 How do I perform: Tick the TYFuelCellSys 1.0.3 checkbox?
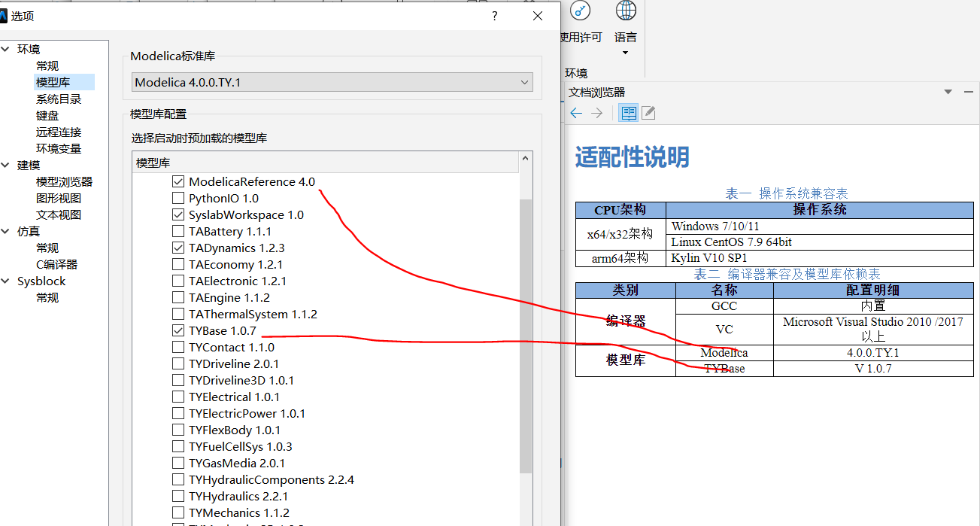click(178, 446)
